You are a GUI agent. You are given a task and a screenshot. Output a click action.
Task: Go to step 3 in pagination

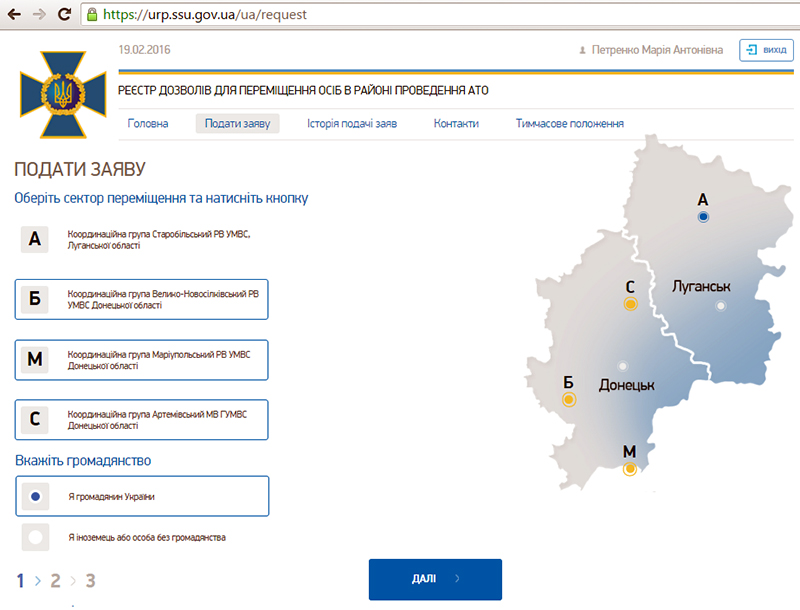[90, 580]
